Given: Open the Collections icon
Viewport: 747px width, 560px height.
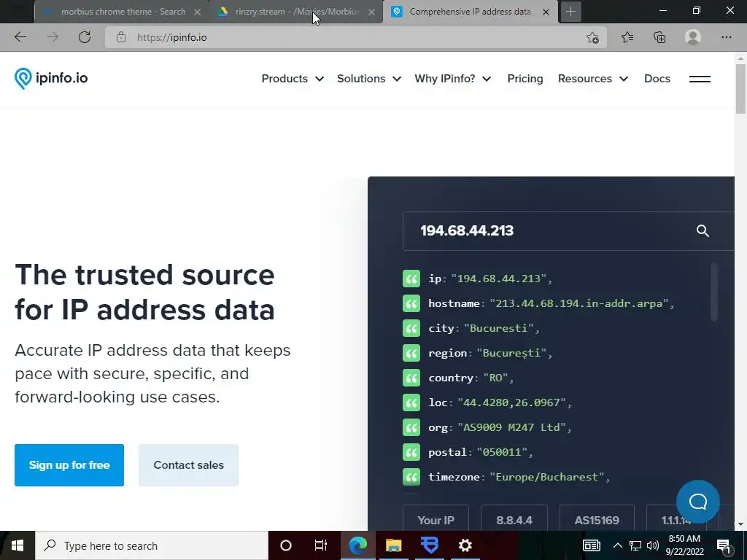Looking at the screenshot, I should (x=659, y=37).
